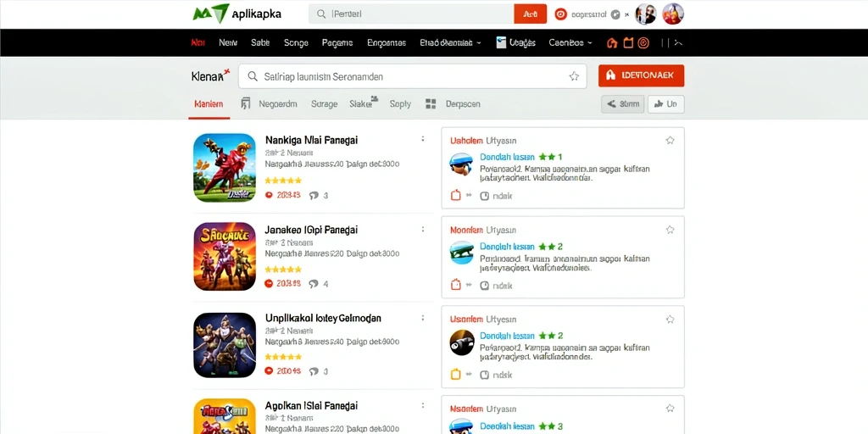Switch to the Soply tab
868x434 pixels.
click(x=400, y=103)
